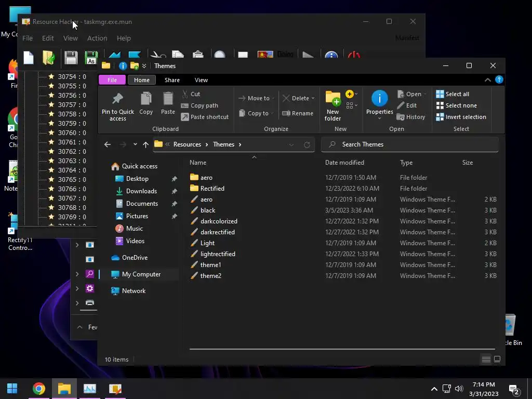The image size is (532, 399).
Task: Expand the Task Manager row with gear icon
Action: [77, 288]
